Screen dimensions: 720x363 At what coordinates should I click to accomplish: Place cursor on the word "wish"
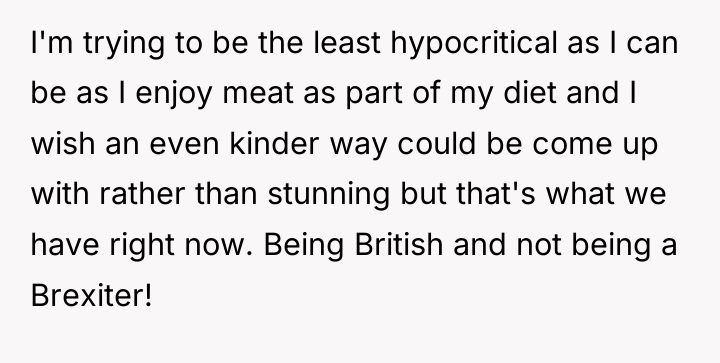63,143
